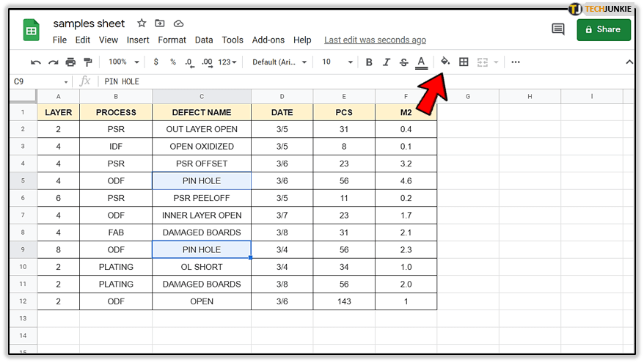Star the samples sheet document
Viewport: 644px width, 363px height.
pyautogui.click(x=142, y=23)
